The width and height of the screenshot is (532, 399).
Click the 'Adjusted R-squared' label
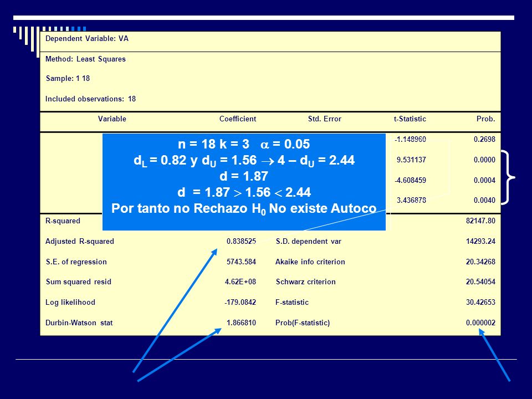(x=80, y=241)
